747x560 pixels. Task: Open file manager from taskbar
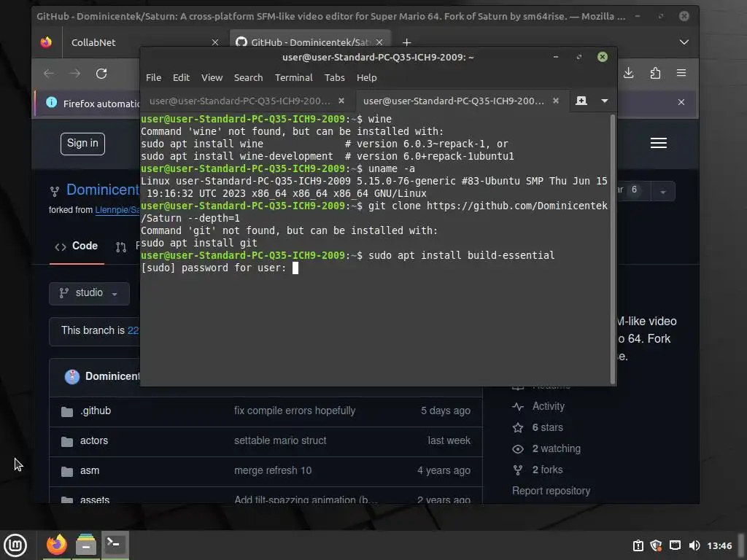pos(86,545)
